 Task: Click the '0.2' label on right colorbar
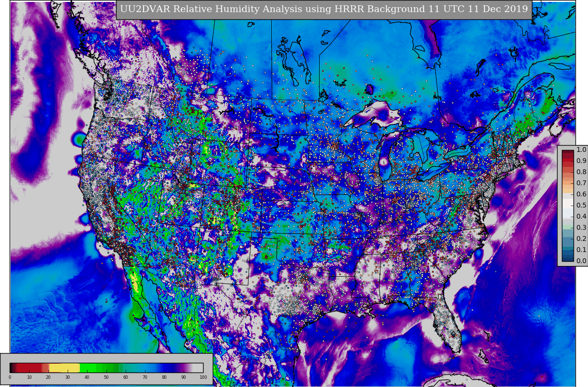[x=581, y=239]
